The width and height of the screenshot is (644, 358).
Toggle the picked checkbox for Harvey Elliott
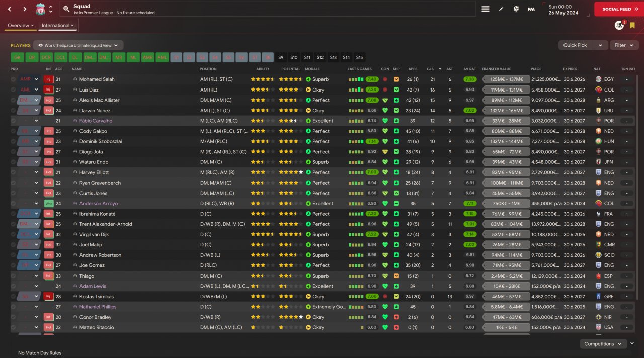tap(13, 172)
